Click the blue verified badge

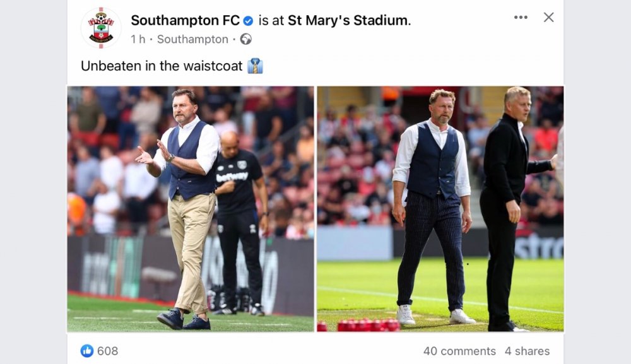coord(248,21)
